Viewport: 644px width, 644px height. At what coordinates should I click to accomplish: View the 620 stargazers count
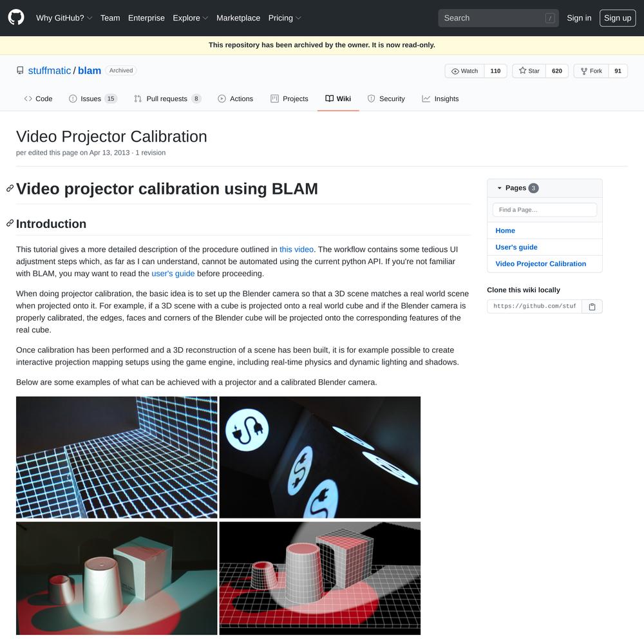556,71
